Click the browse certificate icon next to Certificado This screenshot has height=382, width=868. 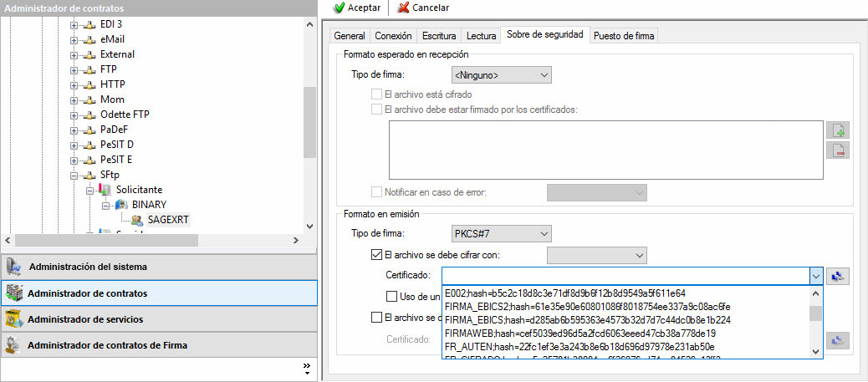[838, 276]
